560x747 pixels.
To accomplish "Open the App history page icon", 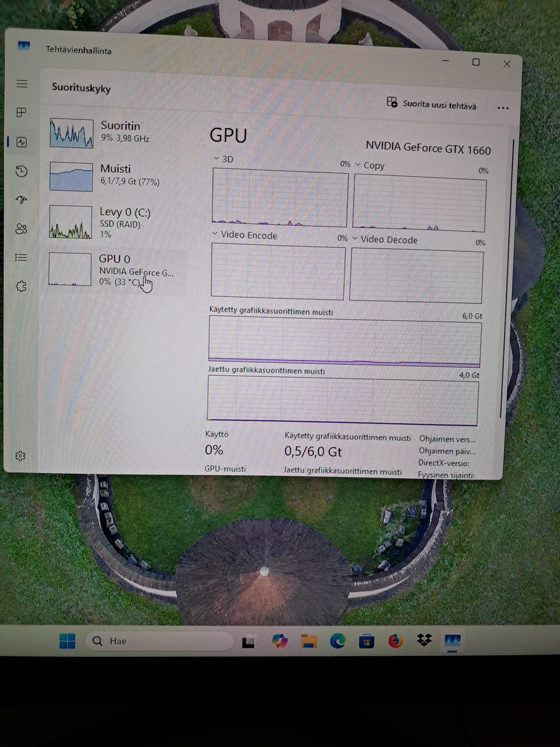I will tap(22, 171).
